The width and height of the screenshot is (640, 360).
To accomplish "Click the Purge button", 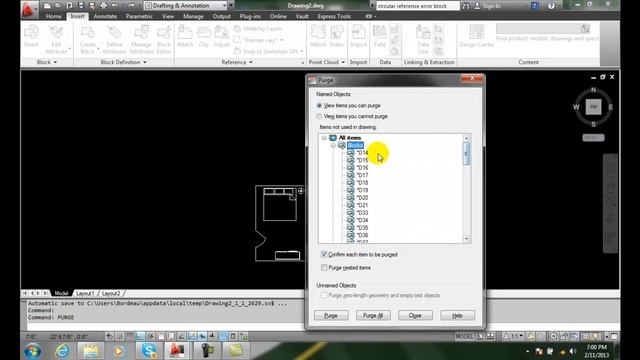I will (x=331, y=316).
